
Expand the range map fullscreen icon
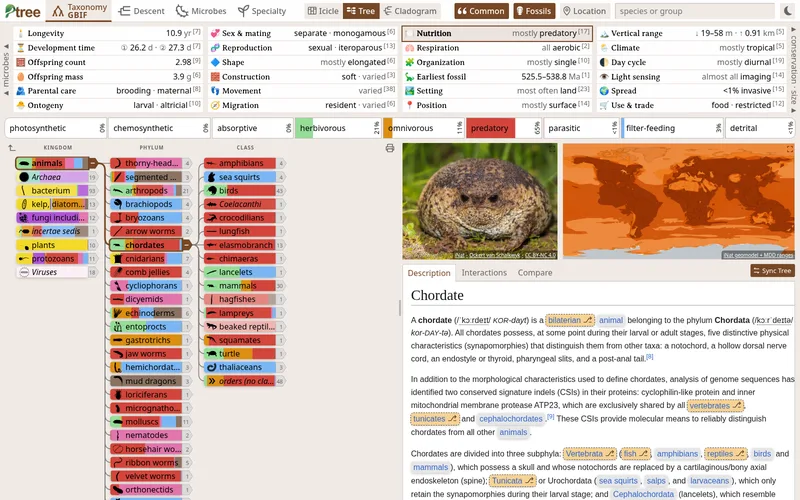tap(790, 149)
